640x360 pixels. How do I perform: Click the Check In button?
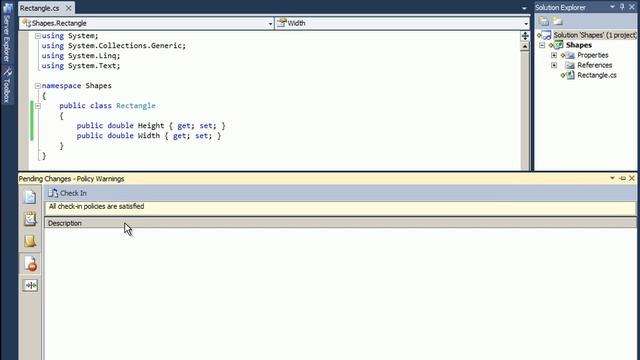(x=67, y=193)
